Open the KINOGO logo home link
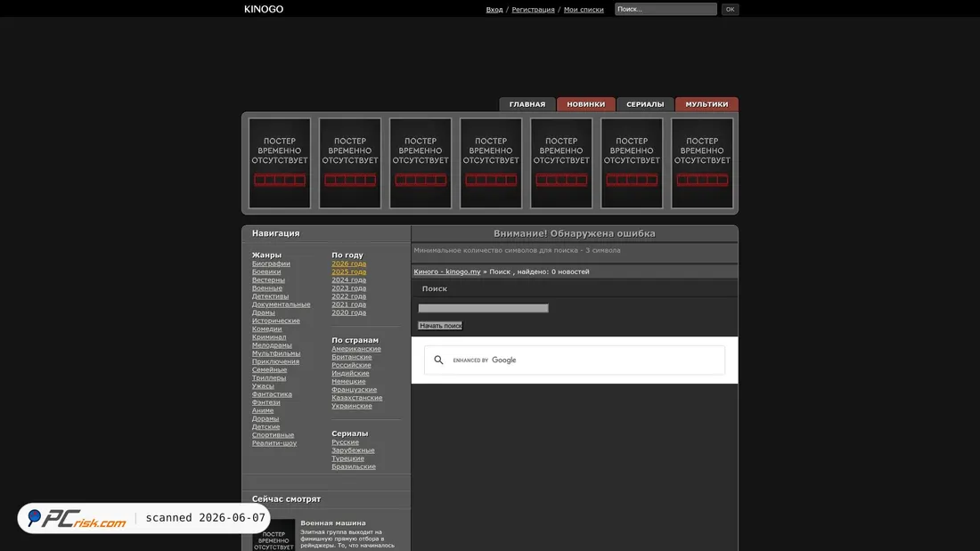980x551 pixels. (264, 9)
